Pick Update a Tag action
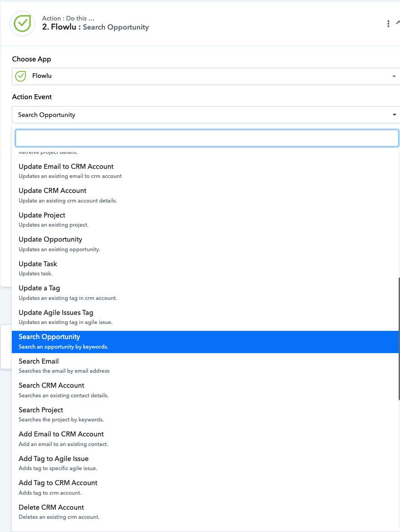 click(x=205, y=293)
